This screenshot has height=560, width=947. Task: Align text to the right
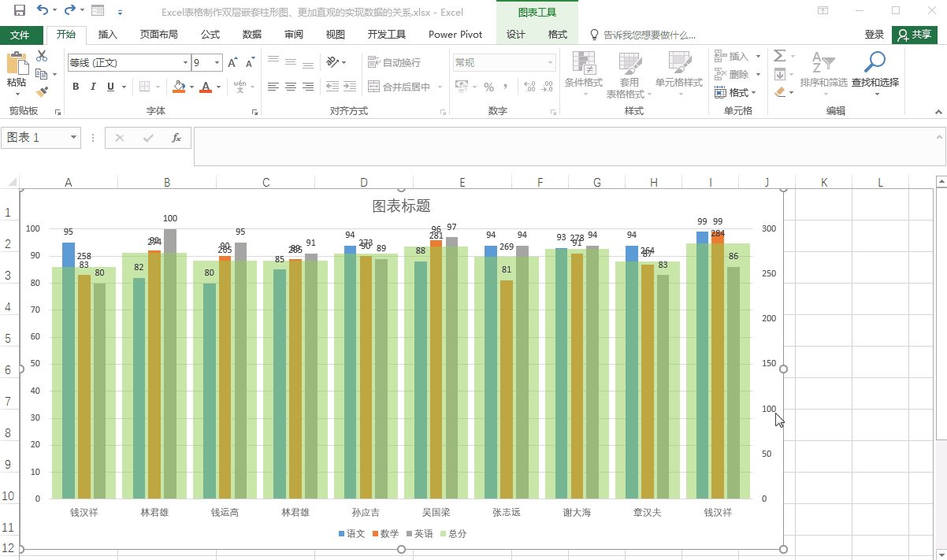click(x=308, y=87)
